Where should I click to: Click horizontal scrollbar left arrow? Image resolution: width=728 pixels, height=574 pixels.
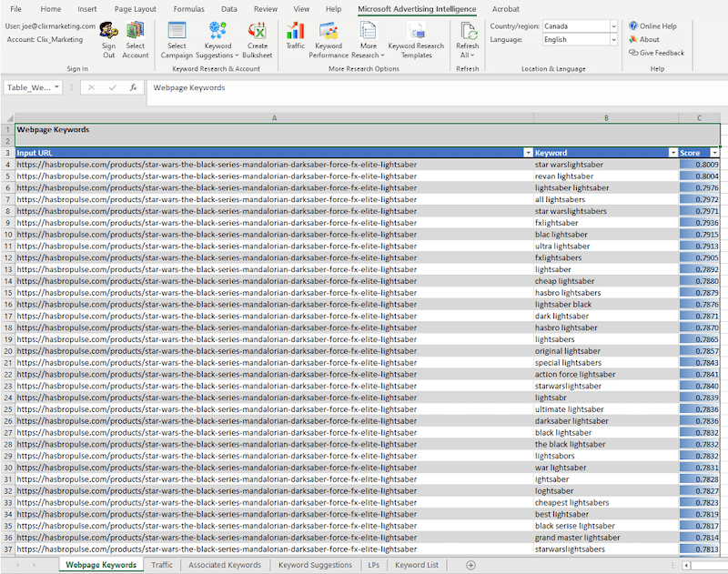pyautogui.click(x=686, y=565)
